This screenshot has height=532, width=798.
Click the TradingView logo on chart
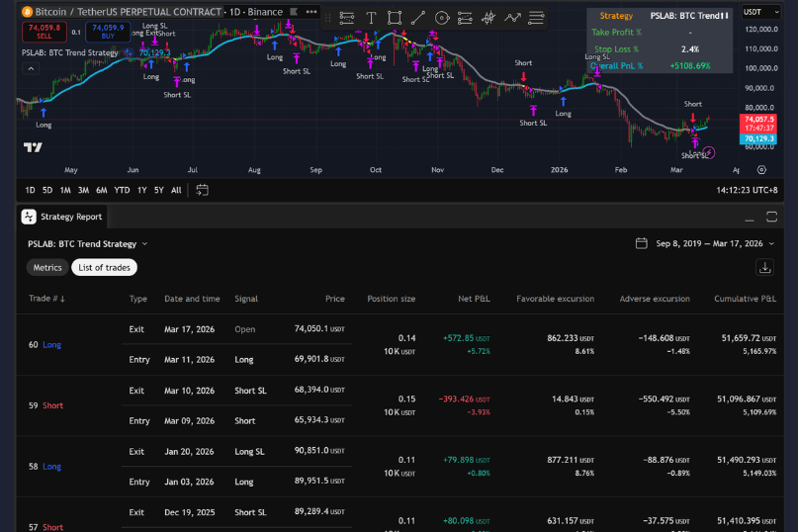pyautogui.click(x=33, y=147)
